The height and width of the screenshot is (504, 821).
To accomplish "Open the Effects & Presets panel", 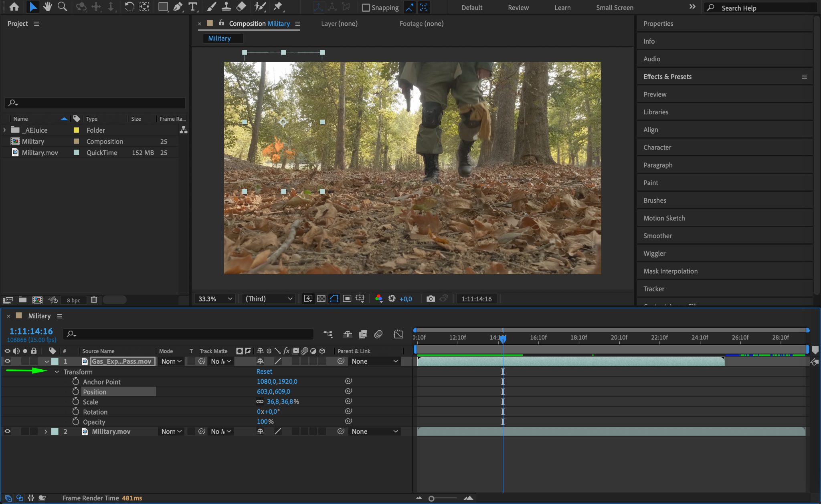I will [x=667, y=77].
